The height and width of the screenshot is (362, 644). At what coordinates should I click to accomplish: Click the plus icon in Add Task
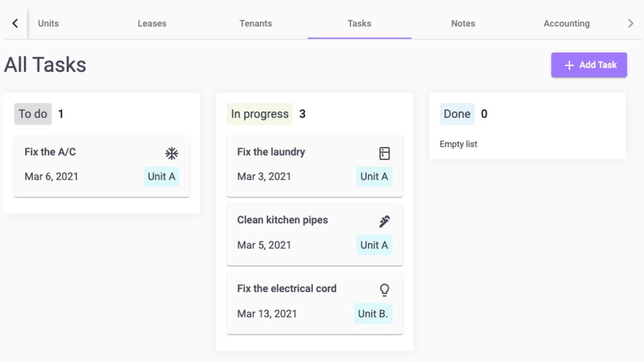pyautogui.click(x=569, y=65)
